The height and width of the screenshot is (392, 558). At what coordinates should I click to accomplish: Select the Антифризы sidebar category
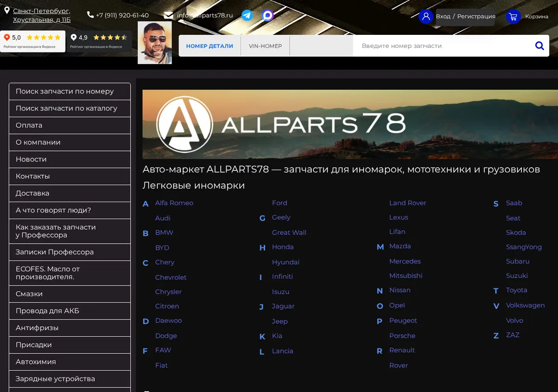pos(70,328)
